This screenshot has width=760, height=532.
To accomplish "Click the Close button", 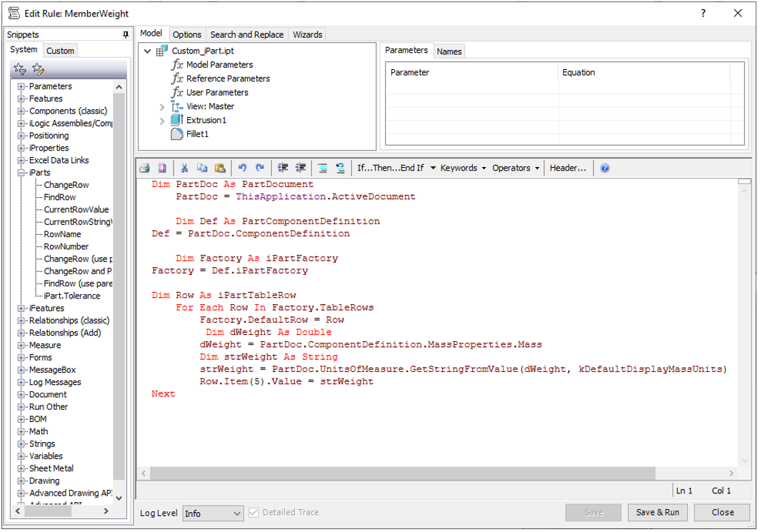I will [723, 513].
